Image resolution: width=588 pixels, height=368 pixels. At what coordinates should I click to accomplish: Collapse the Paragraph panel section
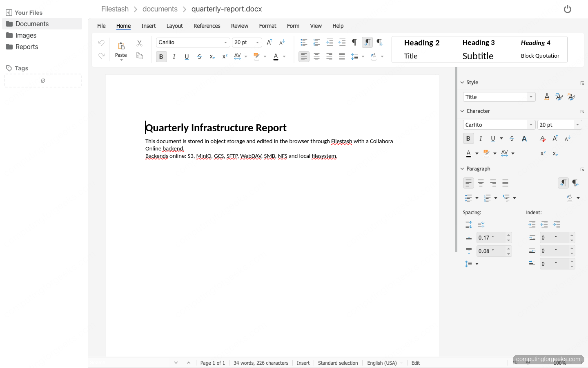(x=462, y=169)
